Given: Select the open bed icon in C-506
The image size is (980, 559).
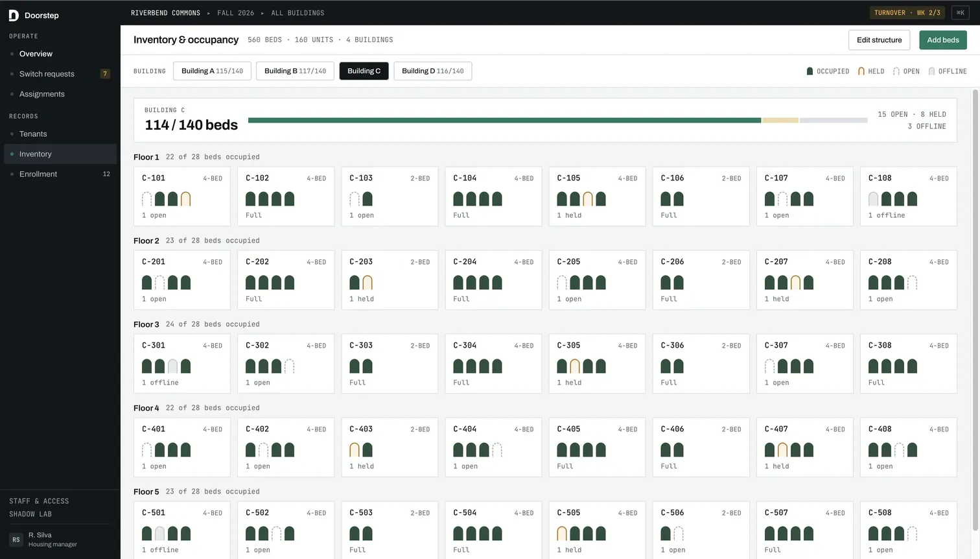Looking at the screenshot, I should pos(679,534).
